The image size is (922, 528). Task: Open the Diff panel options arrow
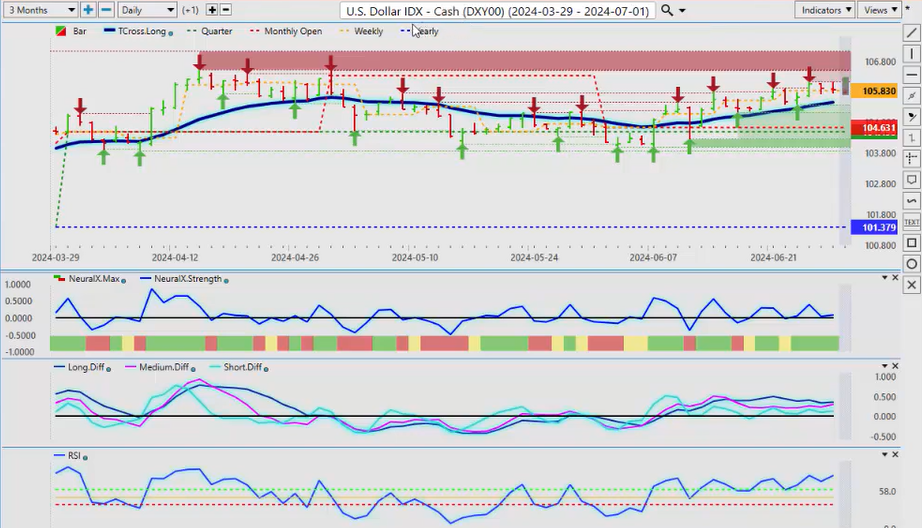[884, 366]
